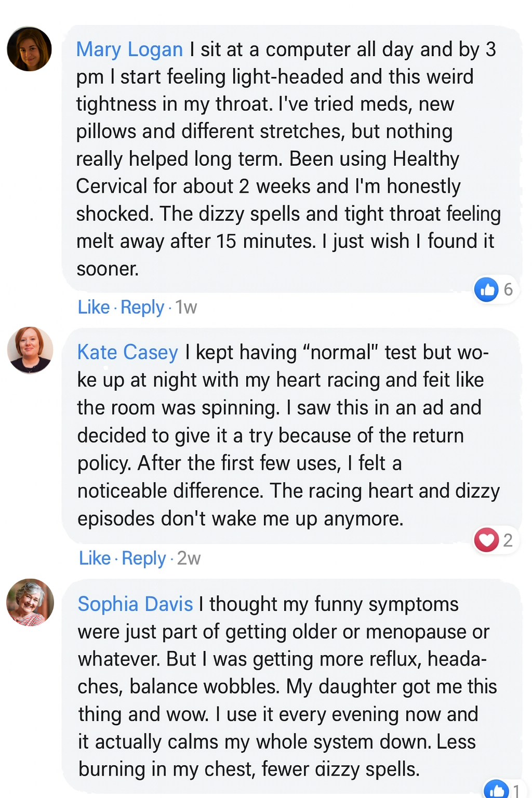This screenshot has width=532, height=798.
Task: View the 2 reactions count on Kate's comment
Action: pyautogui.click(x=508, y=540)
